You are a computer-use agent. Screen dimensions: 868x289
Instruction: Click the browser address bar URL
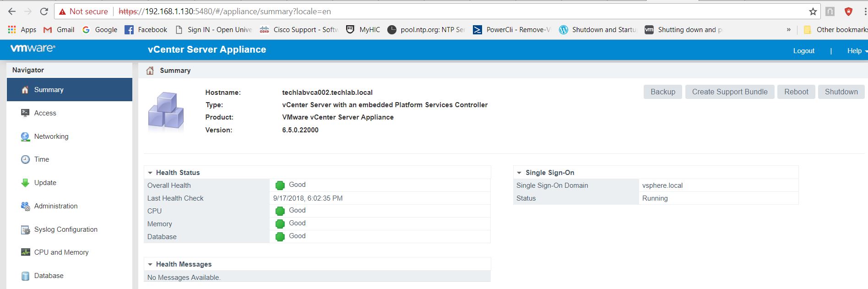click(x=224, y=11)
